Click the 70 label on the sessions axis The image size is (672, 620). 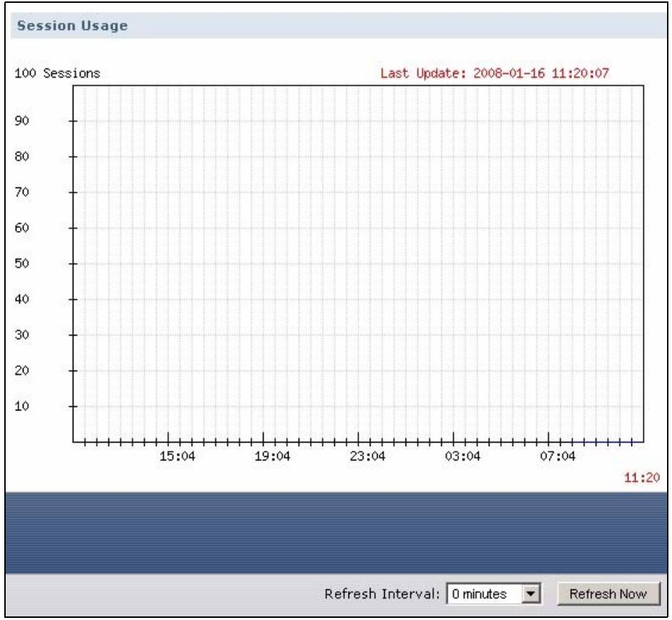(22, 192)
